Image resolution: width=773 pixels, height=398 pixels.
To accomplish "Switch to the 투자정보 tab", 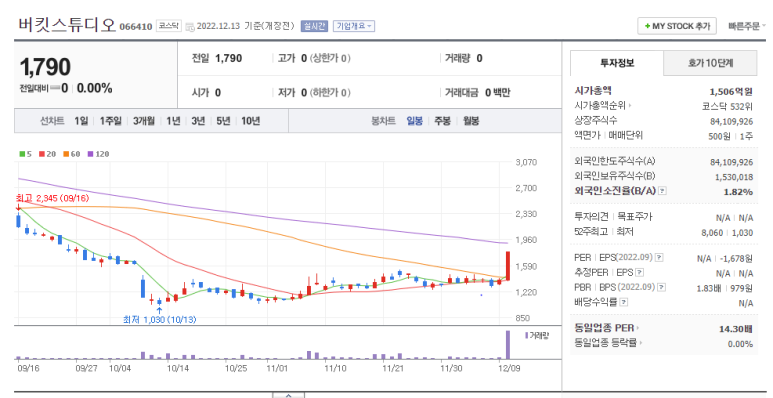I will click(x=617, y=63).
